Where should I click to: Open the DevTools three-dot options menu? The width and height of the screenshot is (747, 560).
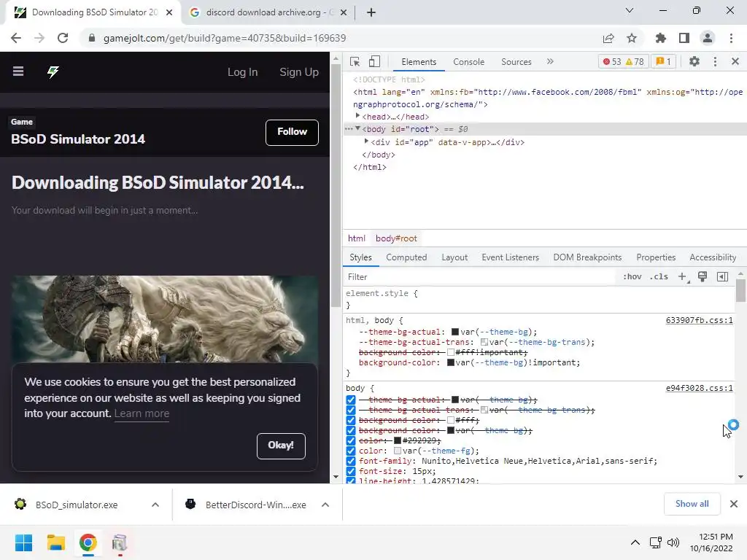pyautogui.click(x=715, y=61)
